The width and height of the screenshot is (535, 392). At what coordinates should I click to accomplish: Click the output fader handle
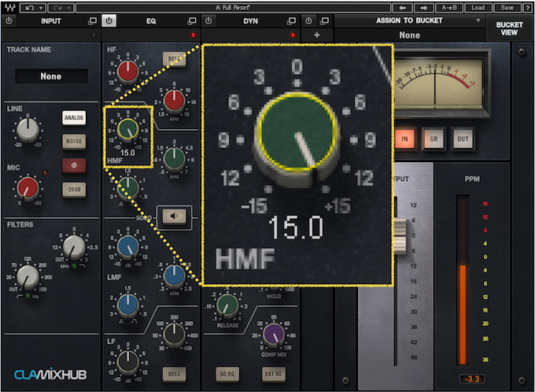pyautogui.click(x=400, y=235)
